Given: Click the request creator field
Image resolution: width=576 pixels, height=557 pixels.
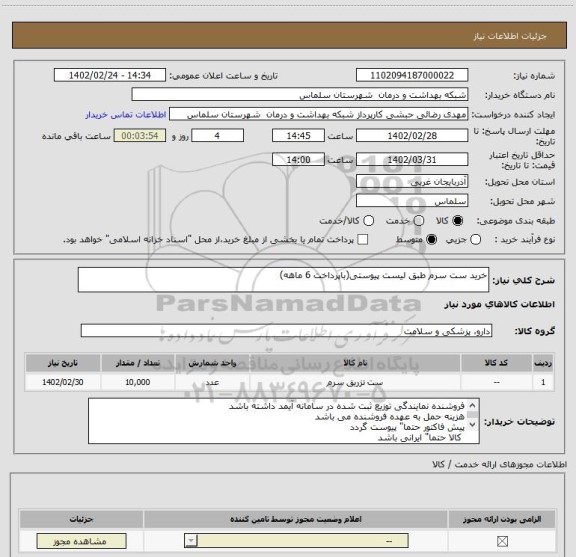Looking at the screenshot, I should [318, 114].
